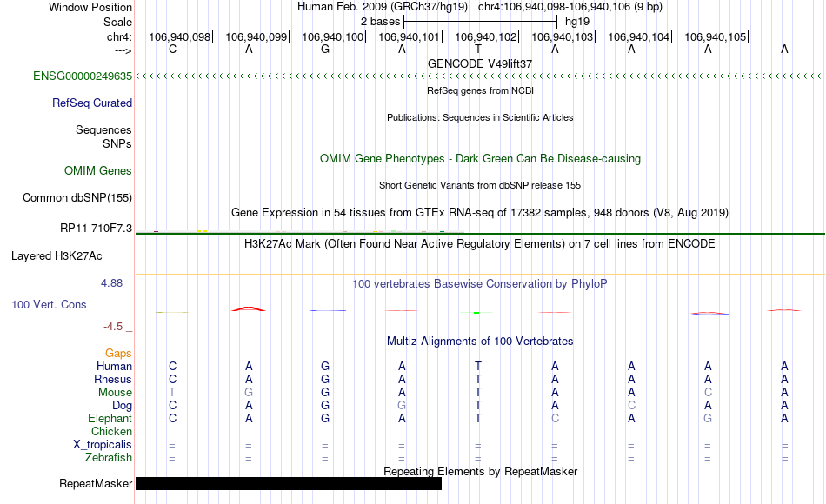826x504 pixels.
Task: Click the T base in ruler sequence row
Action: pos(478,49)
